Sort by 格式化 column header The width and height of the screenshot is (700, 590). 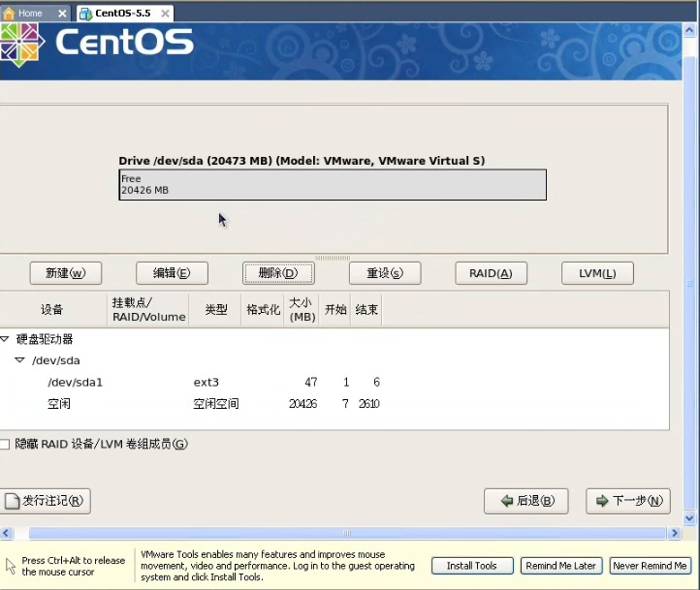coord(263,309)
